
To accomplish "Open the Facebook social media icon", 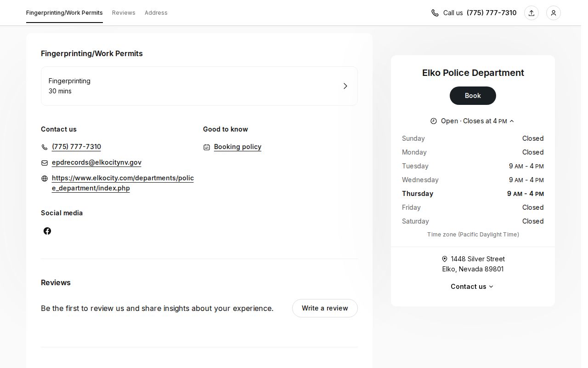I will [47, 231].
